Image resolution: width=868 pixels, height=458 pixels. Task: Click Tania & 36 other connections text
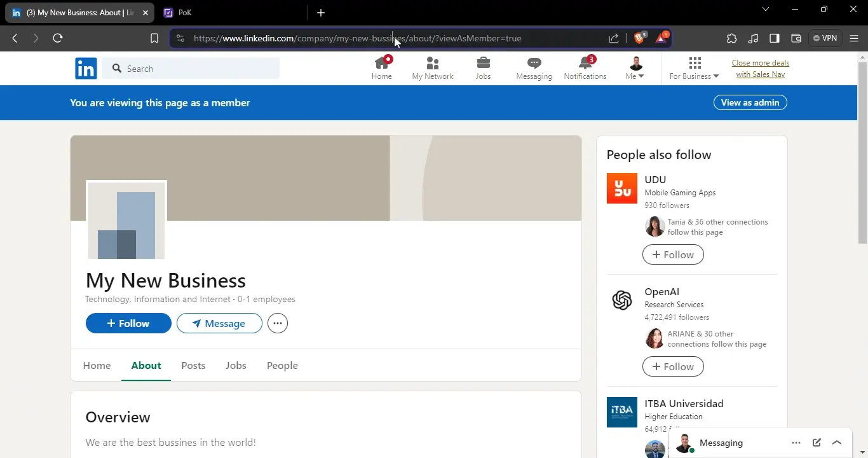(x=717, y=227)
